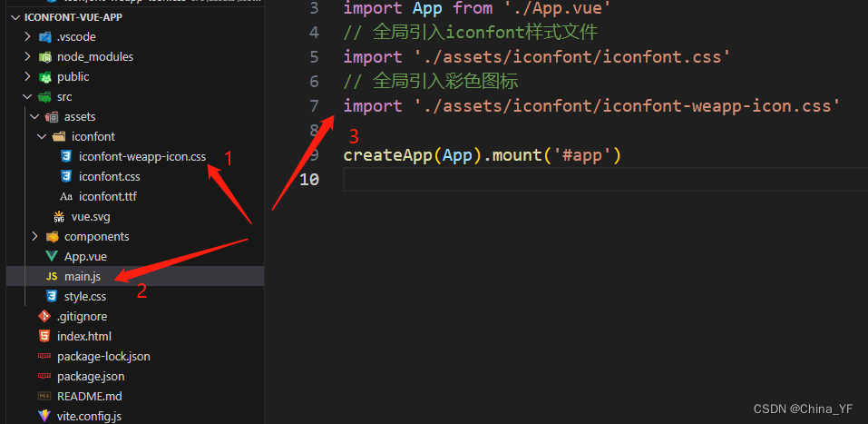Click the components folder icon

click(x=52, y=237)
